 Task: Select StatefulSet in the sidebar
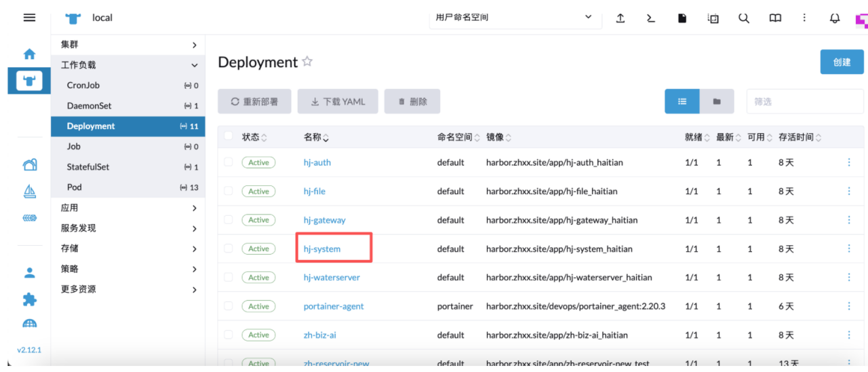coord(88,167)
